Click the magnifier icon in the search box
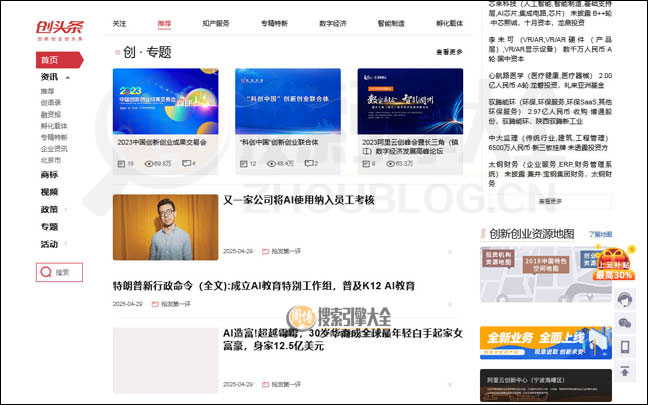This screenshot has width=648, height=405. tap(46, 272)
